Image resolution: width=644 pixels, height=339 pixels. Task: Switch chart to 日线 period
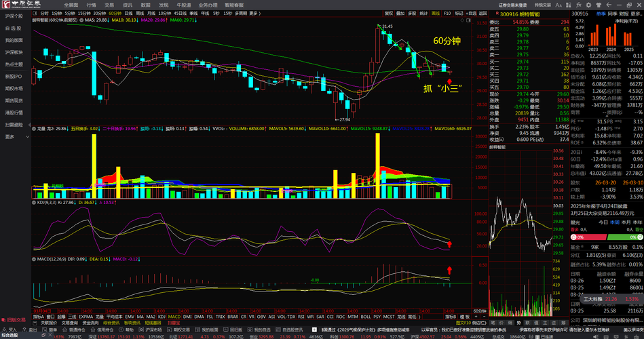[128, 14]
